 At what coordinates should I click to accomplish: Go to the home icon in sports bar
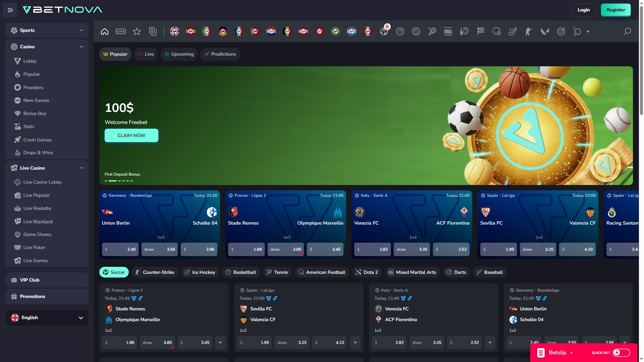[x=105, y=32]
